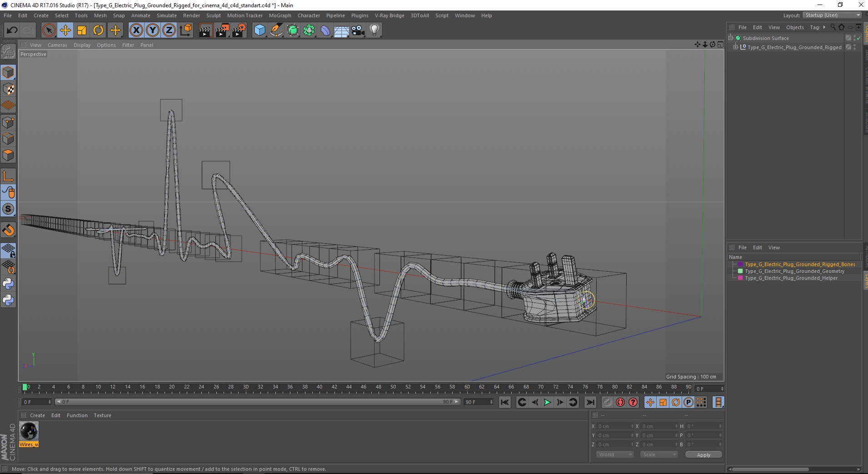Toggle autokeying record button
Image resolution: width=868 pixels, height=474 pixels.
pyautogui.click(x=620, y=402)
